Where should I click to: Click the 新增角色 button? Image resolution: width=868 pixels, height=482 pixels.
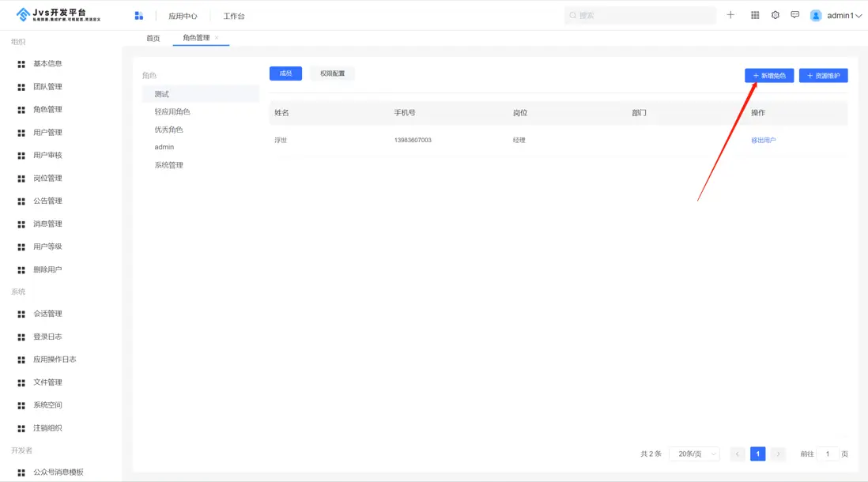769,76
